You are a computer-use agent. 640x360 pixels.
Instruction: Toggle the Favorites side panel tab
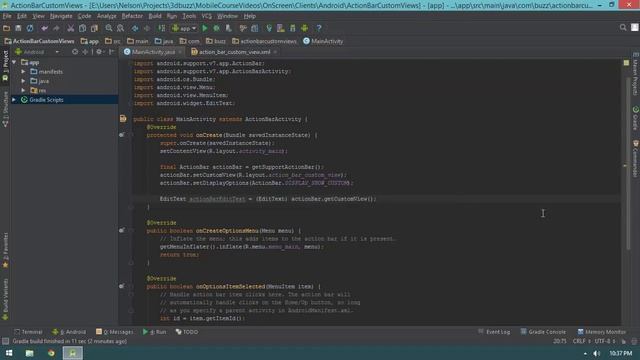click(x=5, y=250)
